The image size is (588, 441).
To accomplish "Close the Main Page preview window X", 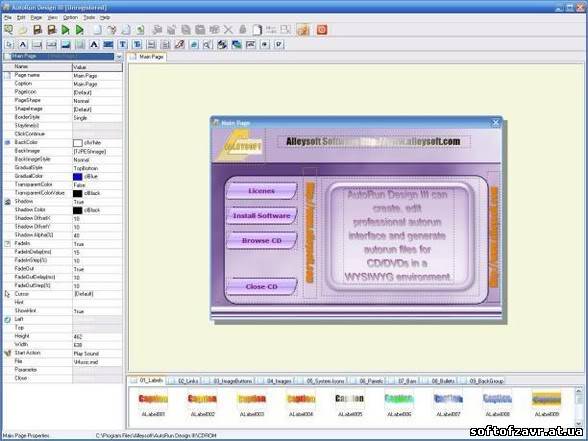I will (x=495, y=123).
